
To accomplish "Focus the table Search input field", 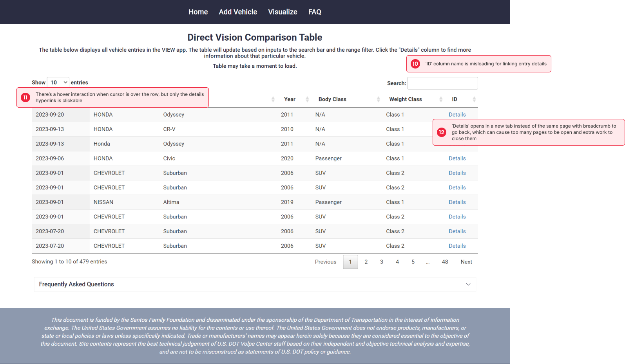I will 443,83.
